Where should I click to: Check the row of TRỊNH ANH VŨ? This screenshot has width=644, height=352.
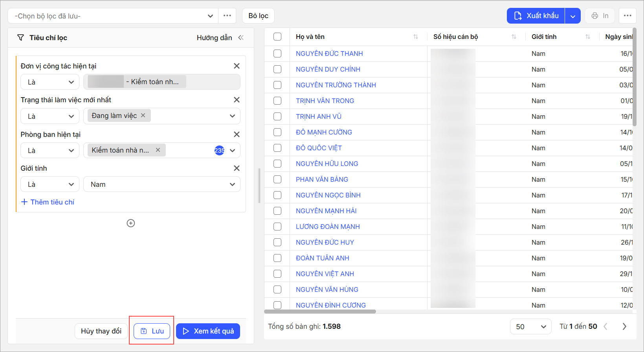(277, 116)
